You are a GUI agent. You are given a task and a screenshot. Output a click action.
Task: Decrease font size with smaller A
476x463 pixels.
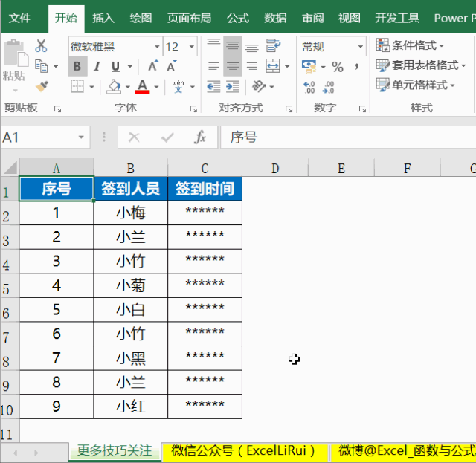coord(171,66)
